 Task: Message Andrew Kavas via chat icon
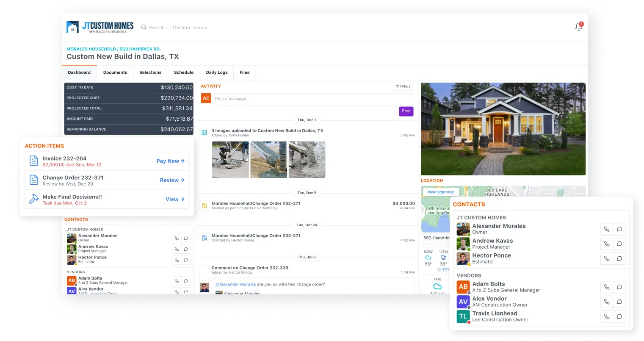tap(619, 244)
